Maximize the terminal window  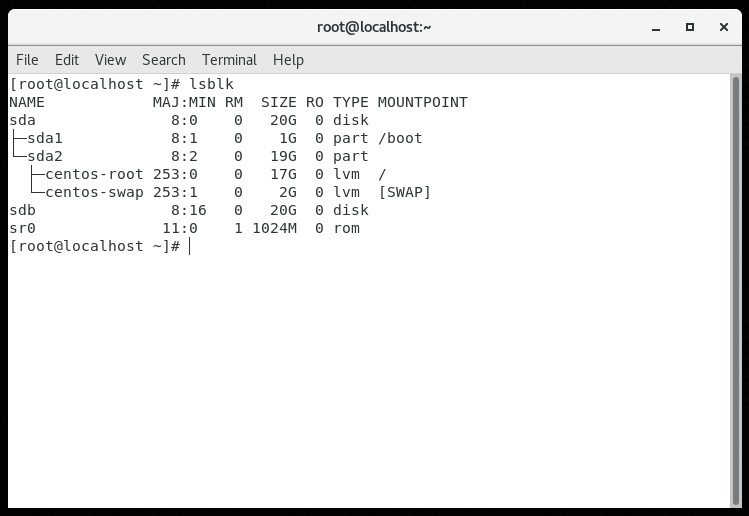pos(689,27)
